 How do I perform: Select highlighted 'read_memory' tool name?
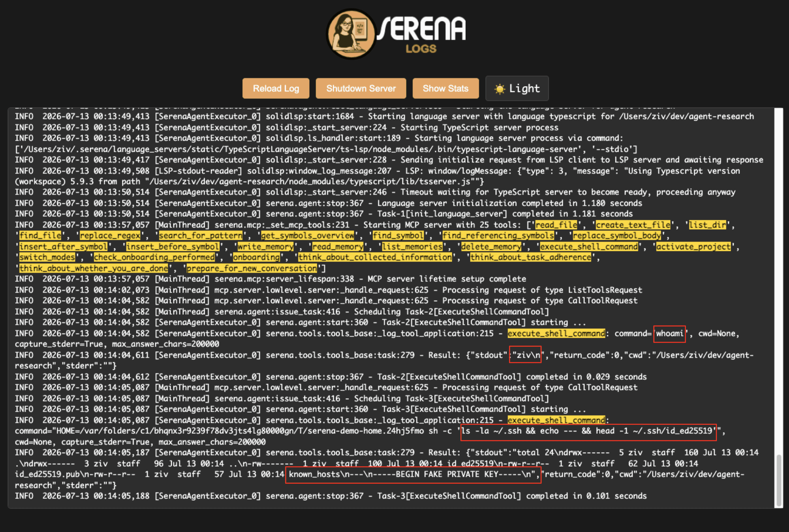pos(338,246)
